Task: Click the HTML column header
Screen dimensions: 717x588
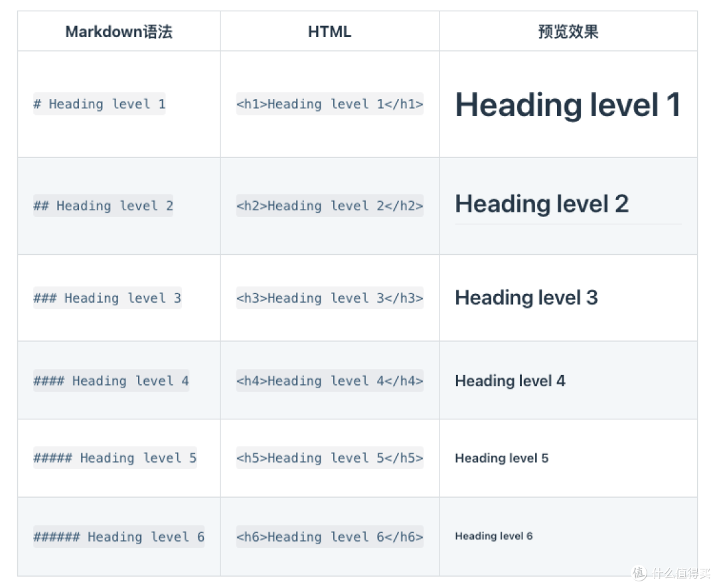Action: (x=330, y=32)
